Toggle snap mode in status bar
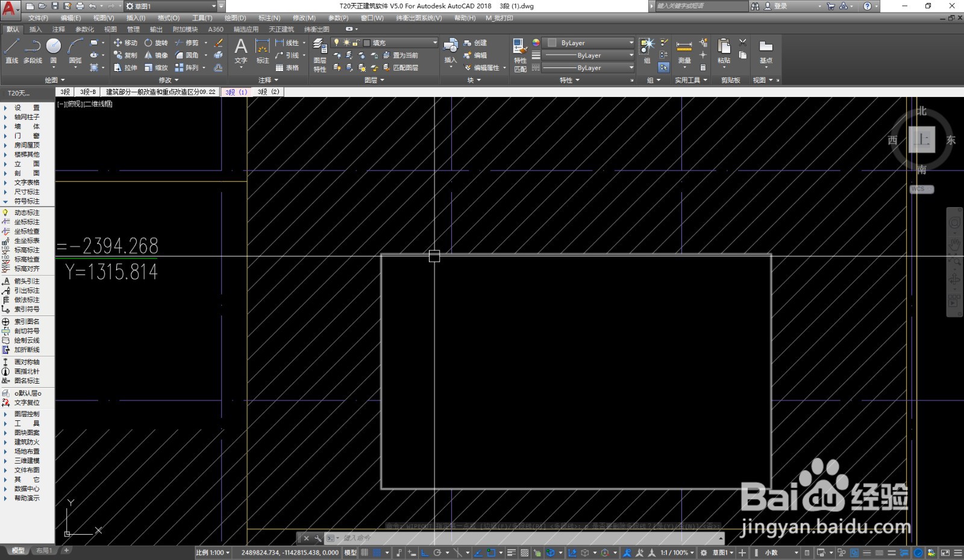The width and height of the screenshot is (964, 560). pos(378,553)
